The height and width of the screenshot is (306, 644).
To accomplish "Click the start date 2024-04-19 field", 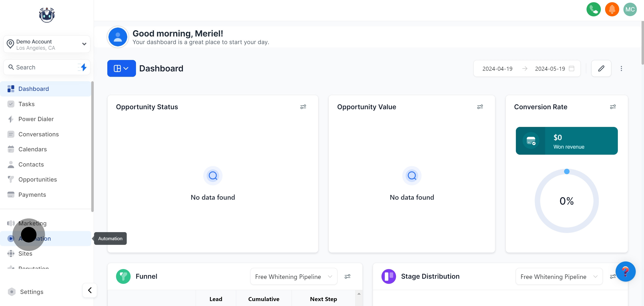I will point(497,68).
